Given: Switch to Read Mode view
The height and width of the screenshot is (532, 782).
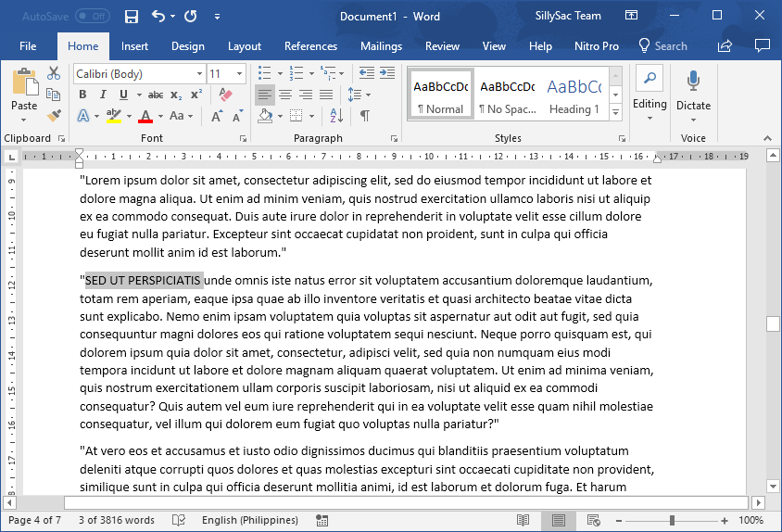Looking at the screenshot, I should [523, 521].
